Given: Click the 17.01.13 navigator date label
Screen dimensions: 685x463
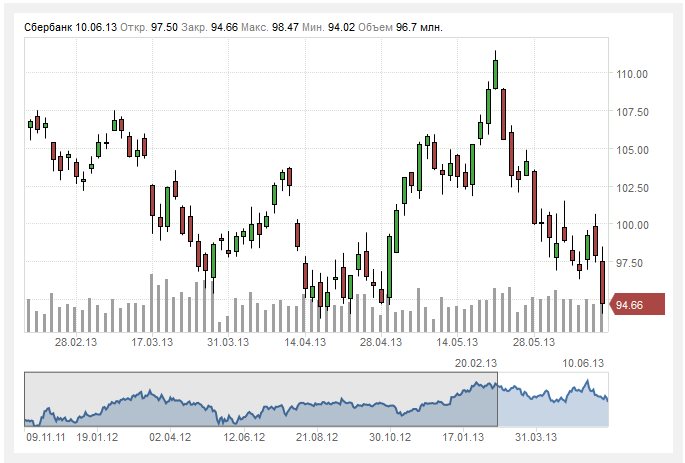Looking at the screenshot, I should point(463,437).
